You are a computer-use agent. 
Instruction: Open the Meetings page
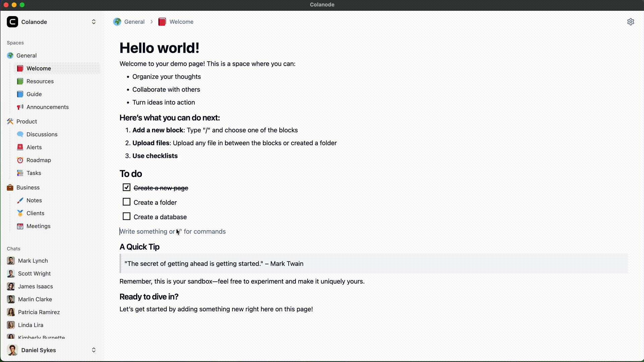[39, 226]
